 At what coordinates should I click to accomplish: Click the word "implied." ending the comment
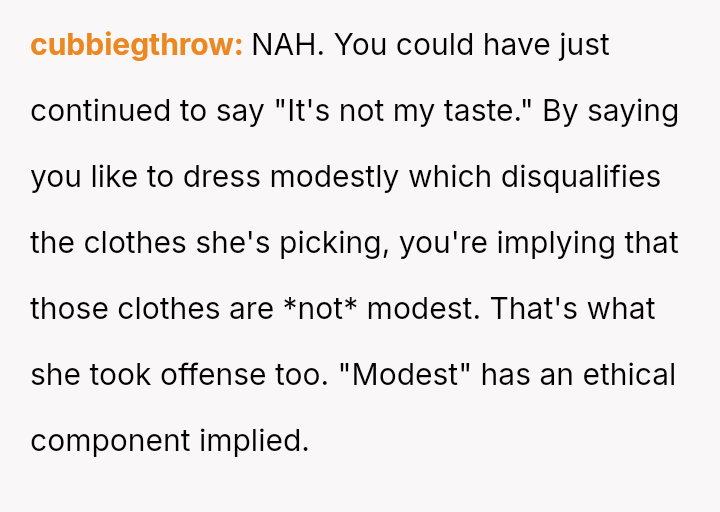[255, 441]
